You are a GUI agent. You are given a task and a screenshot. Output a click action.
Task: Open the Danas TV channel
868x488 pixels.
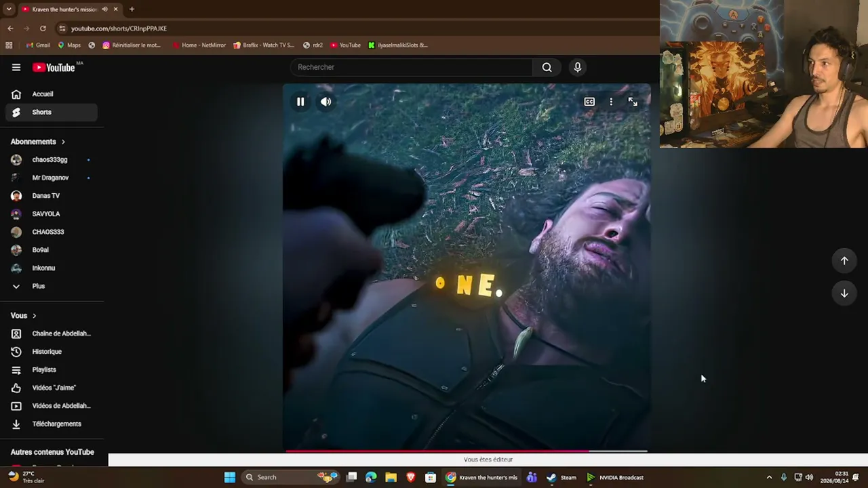click(x=52, y=196)
